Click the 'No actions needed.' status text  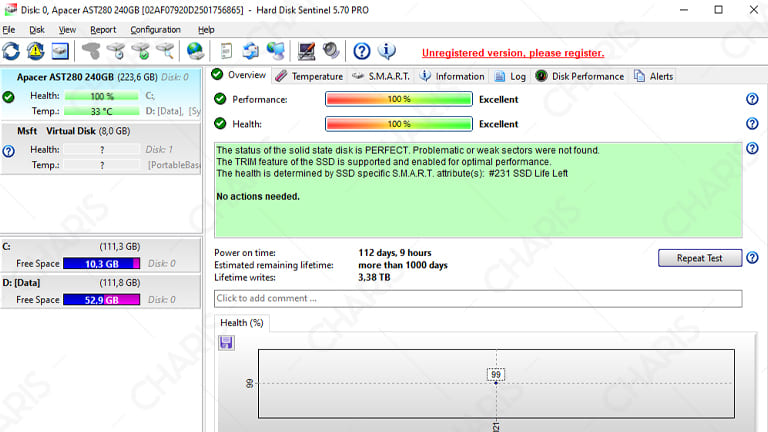tap(258, 196)
